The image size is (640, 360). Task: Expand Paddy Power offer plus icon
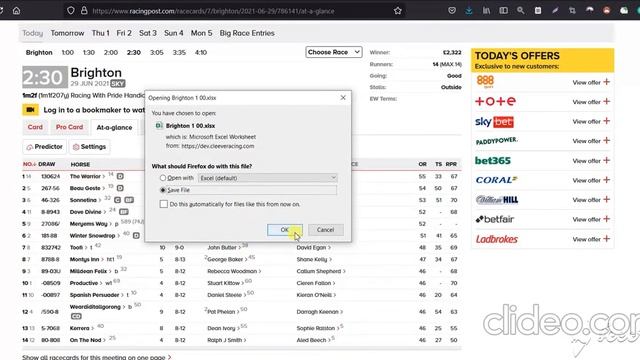tap(607, 141)
